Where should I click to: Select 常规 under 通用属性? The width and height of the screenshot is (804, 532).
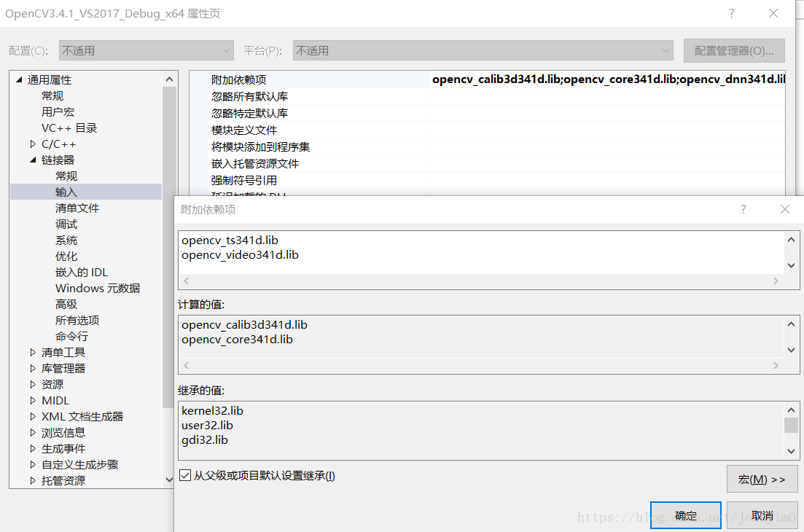52,96
